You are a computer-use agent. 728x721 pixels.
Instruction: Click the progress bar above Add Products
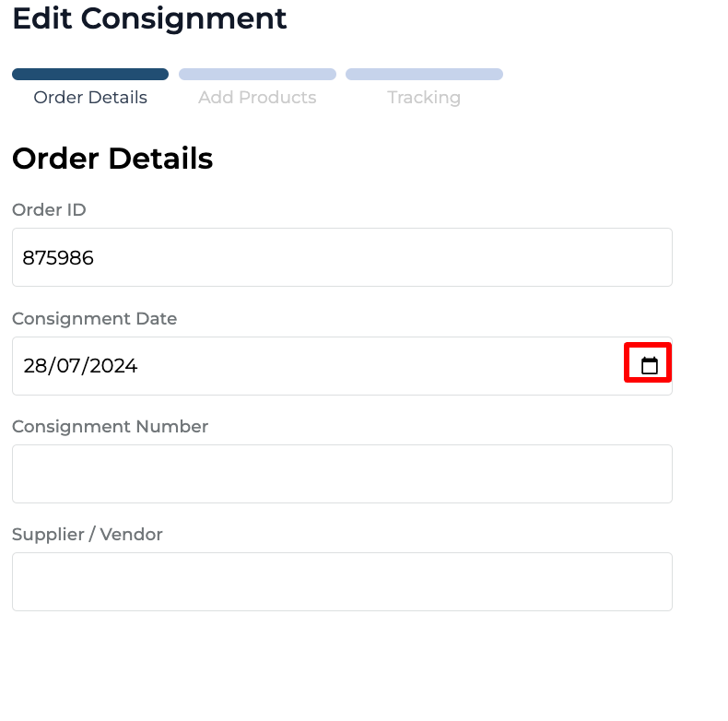[257, 75]
